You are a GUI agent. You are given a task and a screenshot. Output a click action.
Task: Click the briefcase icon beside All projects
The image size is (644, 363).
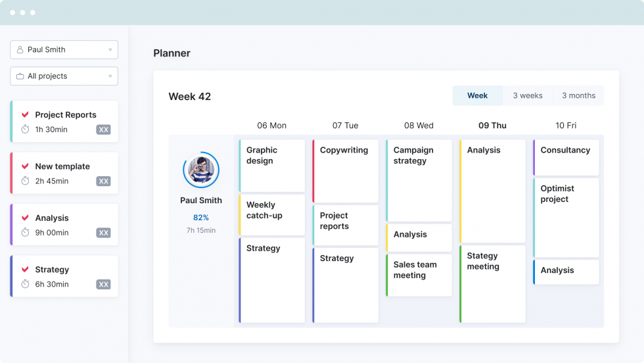[20, 76]
